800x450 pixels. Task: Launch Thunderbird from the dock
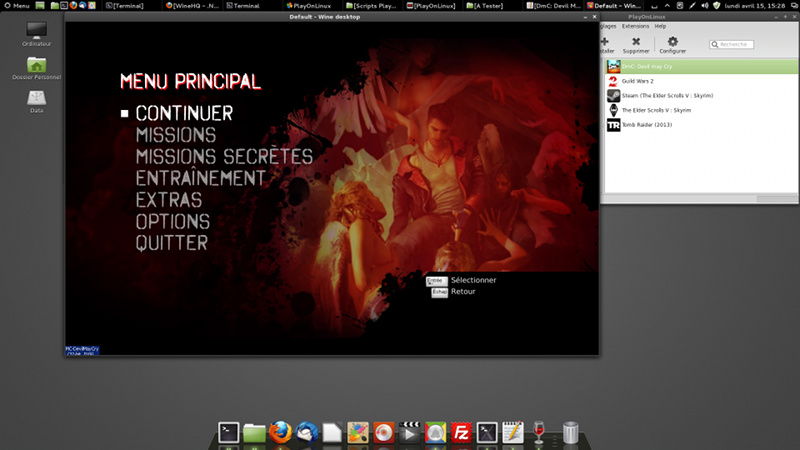[x=306, y=433]
